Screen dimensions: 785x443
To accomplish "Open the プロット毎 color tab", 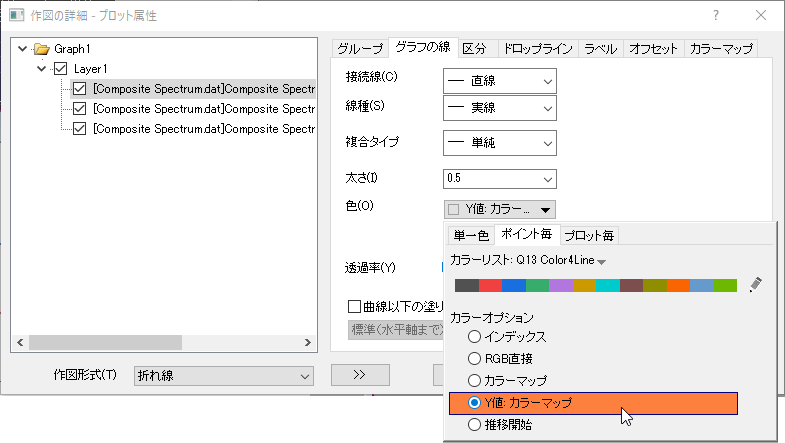I will point(589,235).
